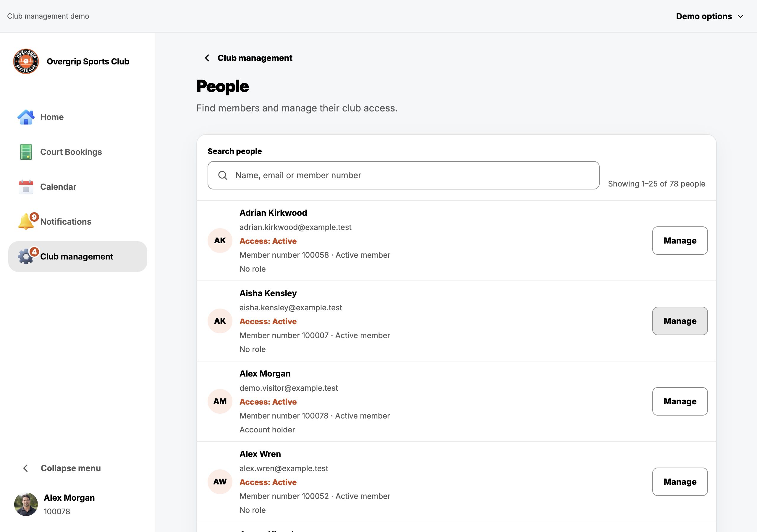Click the 'Account holder' role text
The width and height of the screenshot is (757, 532).
tap(267, 430)
